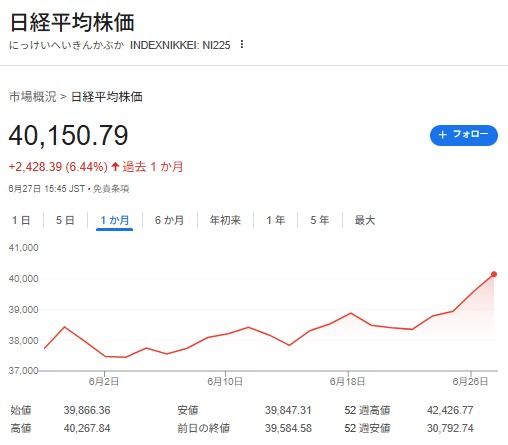This screenshot has height=445, width=508.
Task: Click the change value +2,428.39 (6.44%)
Action: (58, 167)
